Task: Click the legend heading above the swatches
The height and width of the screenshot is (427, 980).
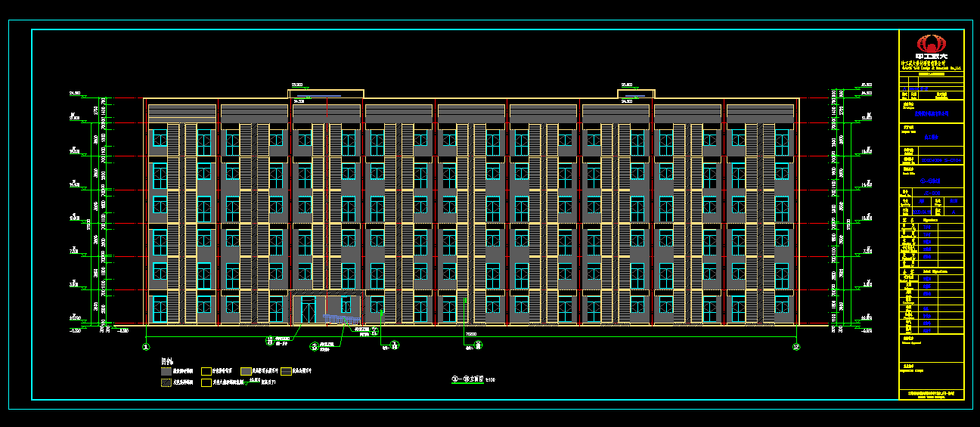Action: pyautogui.click(x=169, y=362)
